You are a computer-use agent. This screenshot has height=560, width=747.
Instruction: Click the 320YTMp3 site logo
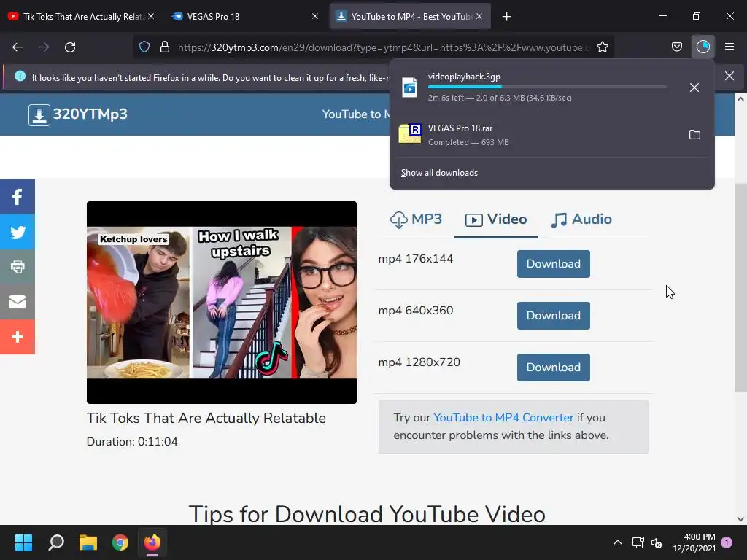point(77,114)
